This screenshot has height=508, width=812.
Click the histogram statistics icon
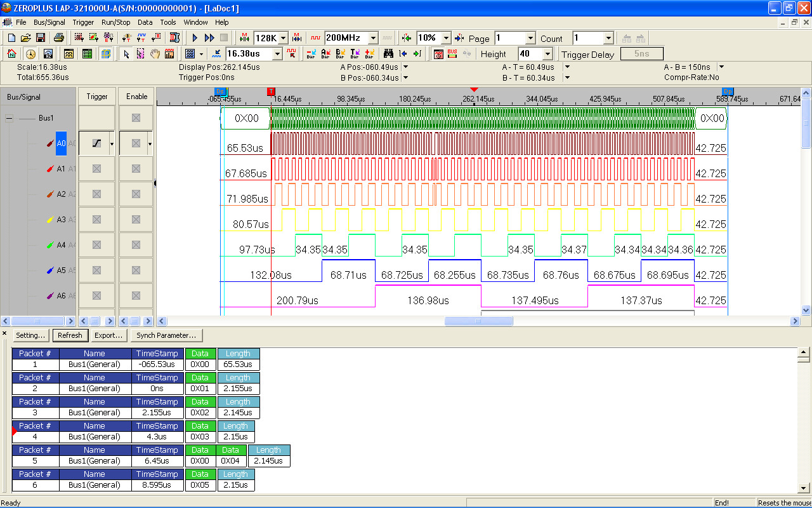169,54
